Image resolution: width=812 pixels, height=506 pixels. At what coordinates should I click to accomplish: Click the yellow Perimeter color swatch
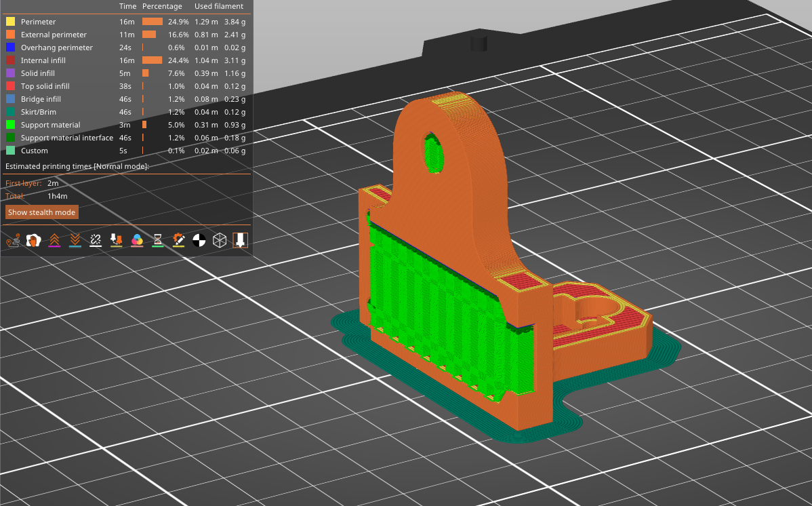10,22
